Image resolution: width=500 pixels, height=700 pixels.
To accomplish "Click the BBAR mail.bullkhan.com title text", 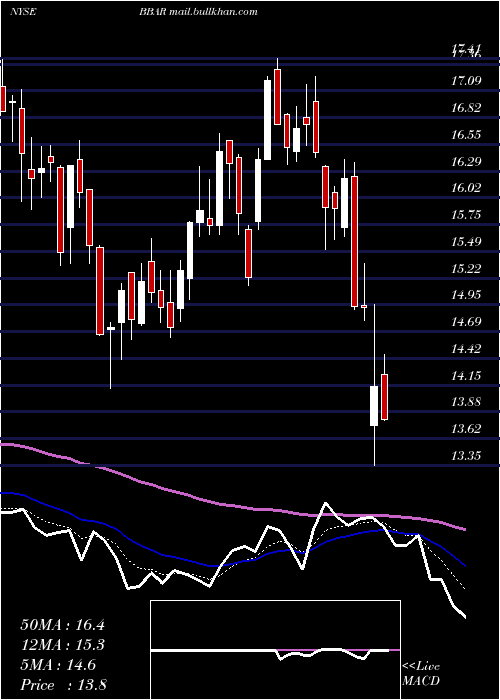I will coord(198,12).
